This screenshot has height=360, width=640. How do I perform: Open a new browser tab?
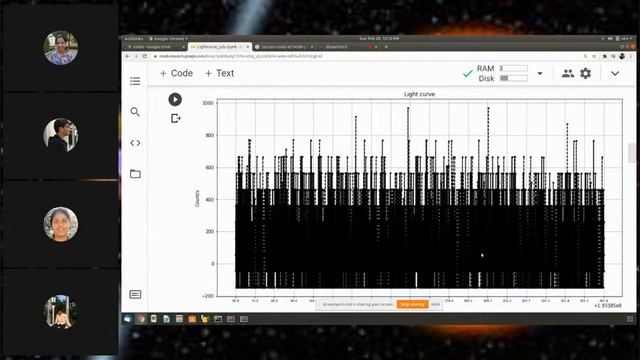pos(386,47)
